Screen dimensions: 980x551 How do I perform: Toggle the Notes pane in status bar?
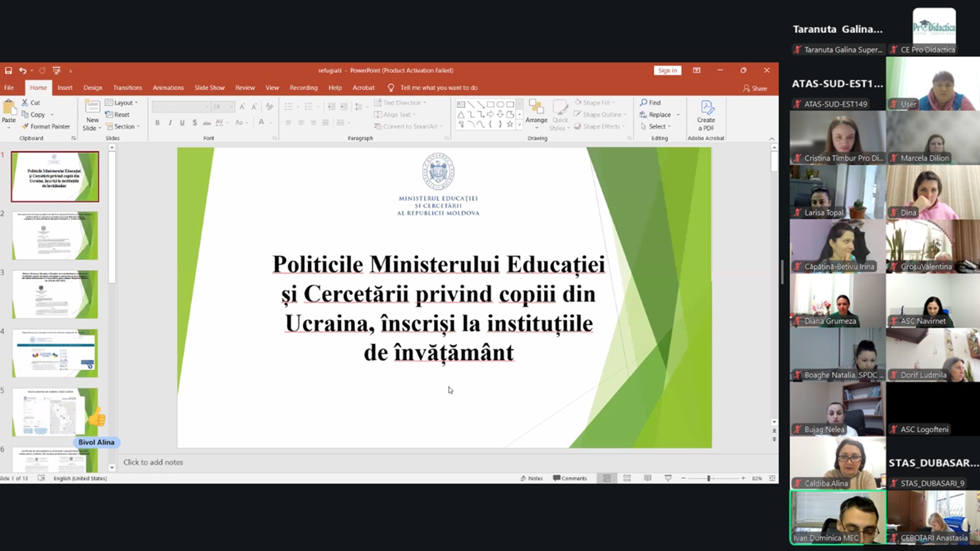tap(531, 478)
